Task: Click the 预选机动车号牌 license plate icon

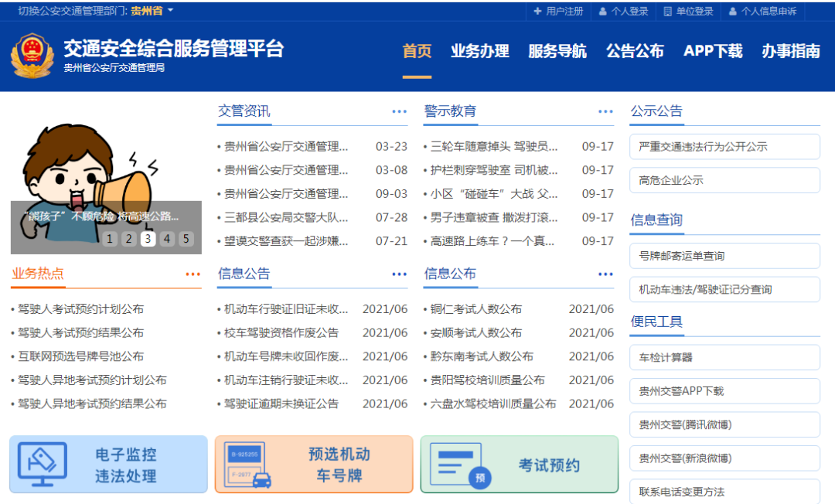Action: [245, 465]
